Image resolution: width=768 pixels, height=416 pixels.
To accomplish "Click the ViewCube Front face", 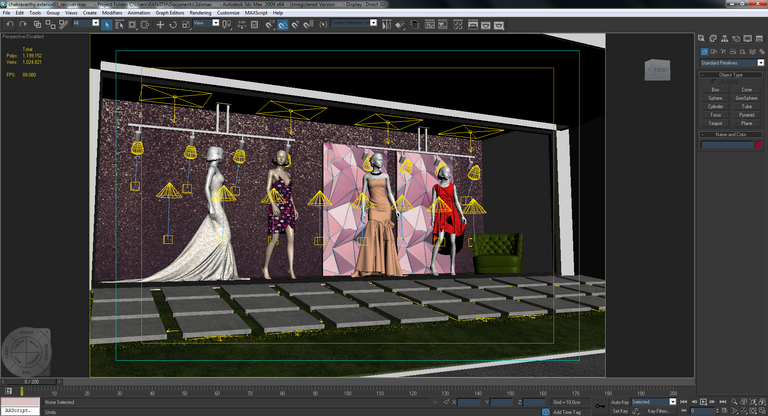I will pyautogui.click(x=659, y=68).
